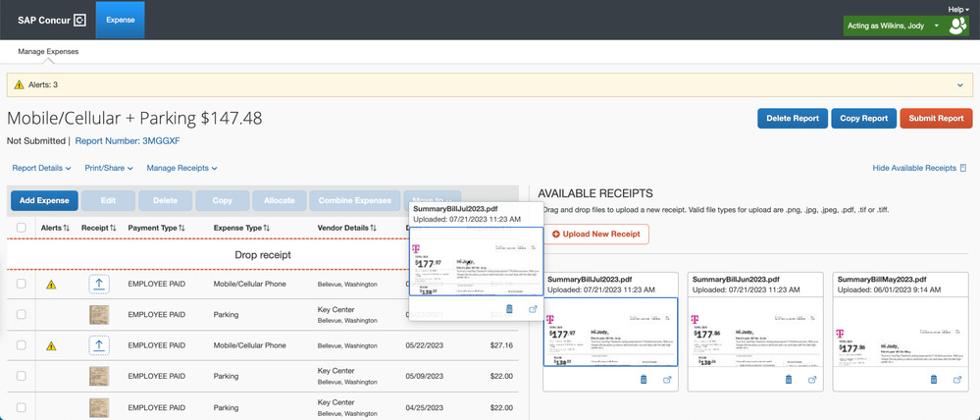980x420 pixels.
Task: Click the open-in-new-window icon under SummaryBillJun2023.pdf
Action: pyautogui.click(x=812, y=380)
